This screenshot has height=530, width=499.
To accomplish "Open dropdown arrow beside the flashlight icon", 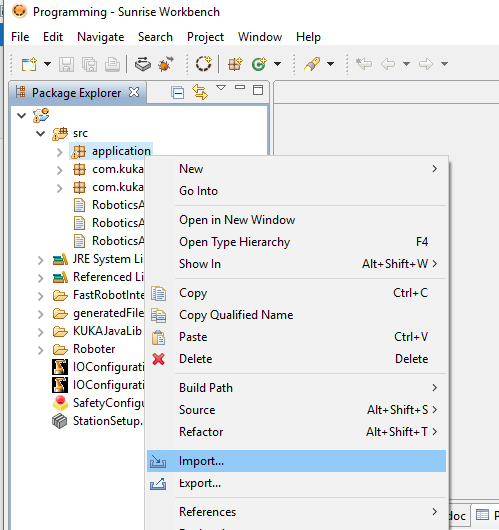I will [x=331, y=64].
